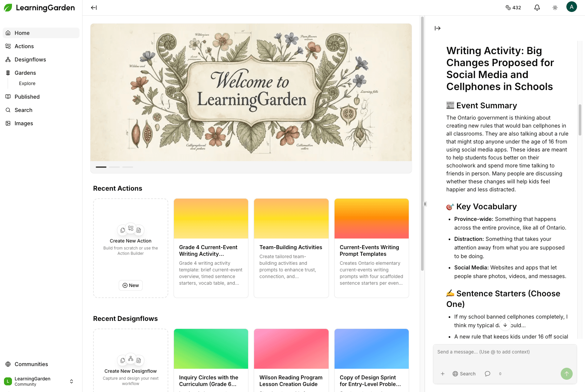The height and width of the screenshot is (392, 585).
Task: Click the Communities globe icon
Action: tap(8, 364)
